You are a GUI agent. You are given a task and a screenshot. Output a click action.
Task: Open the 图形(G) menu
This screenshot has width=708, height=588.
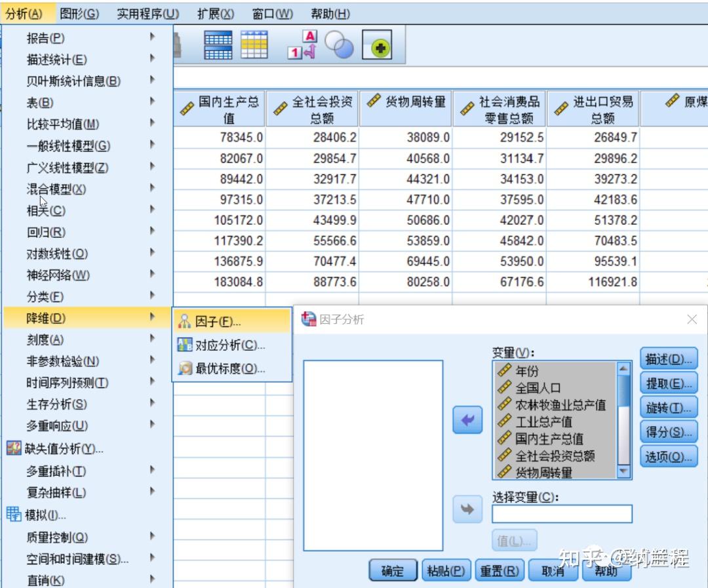[79, 14]
